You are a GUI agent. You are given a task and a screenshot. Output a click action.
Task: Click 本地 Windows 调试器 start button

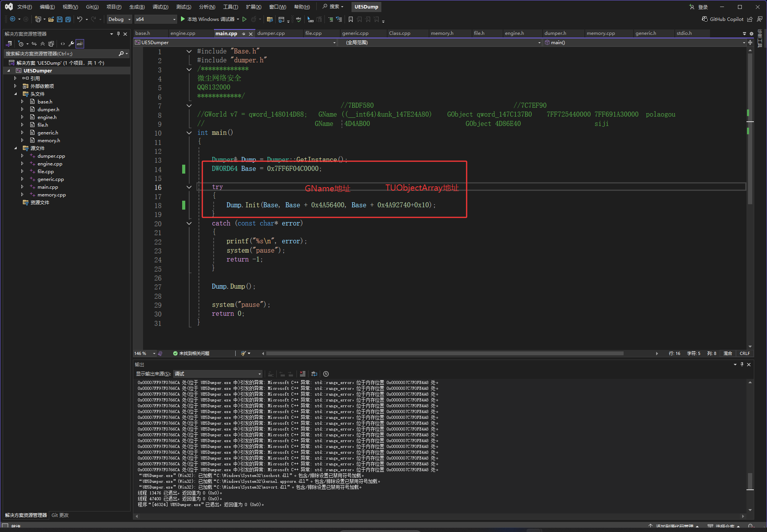click(x=207, y=19)
